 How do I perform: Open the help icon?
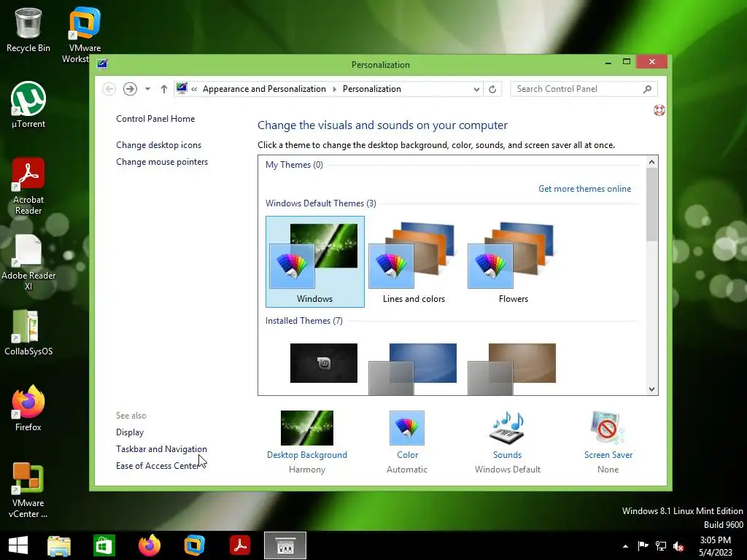tap(659, 111)
